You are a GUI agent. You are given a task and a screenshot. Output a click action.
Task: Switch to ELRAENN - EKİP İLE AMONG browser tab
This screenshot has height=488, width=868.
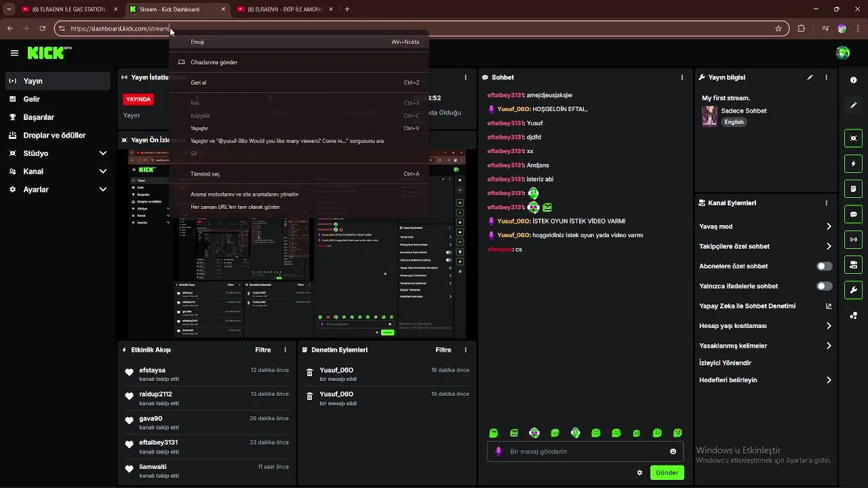click(285, 9)
